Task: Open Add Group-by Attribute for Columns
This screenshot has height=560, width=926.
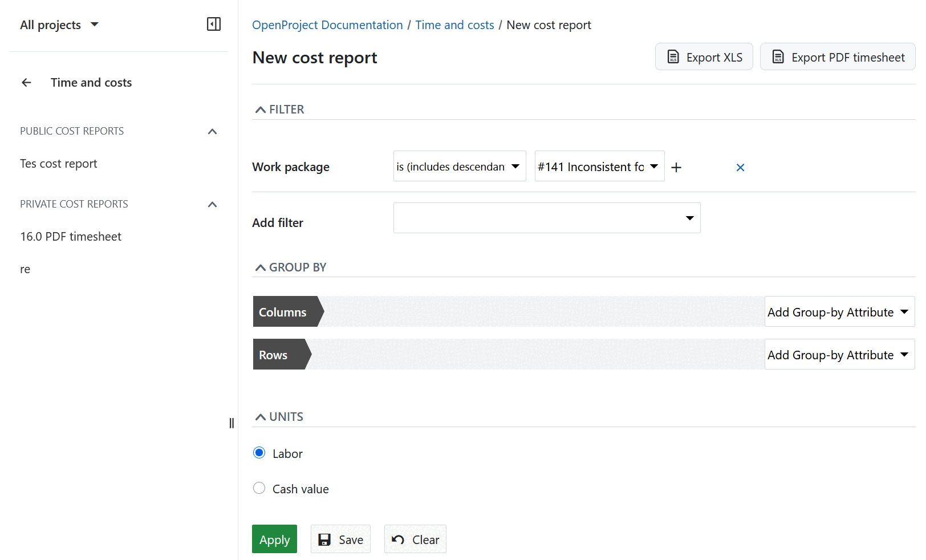Action: [x=839, y=311]
